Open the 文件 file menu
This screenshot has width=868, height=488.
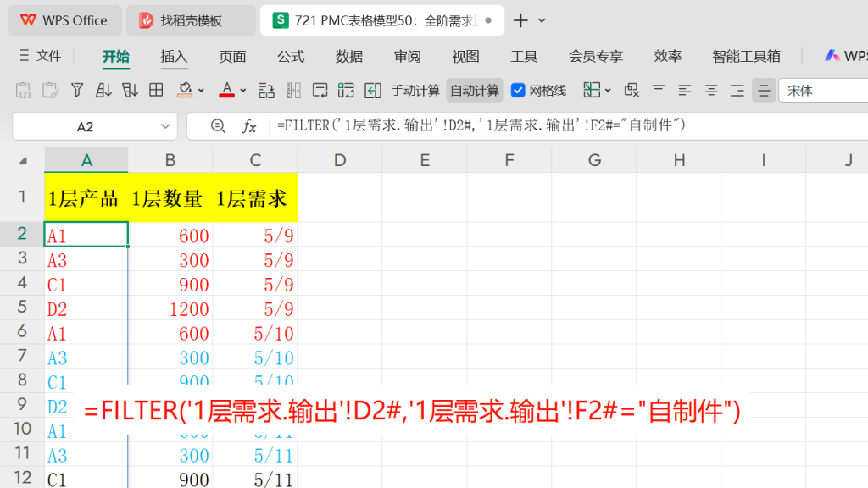pos(41,56)
